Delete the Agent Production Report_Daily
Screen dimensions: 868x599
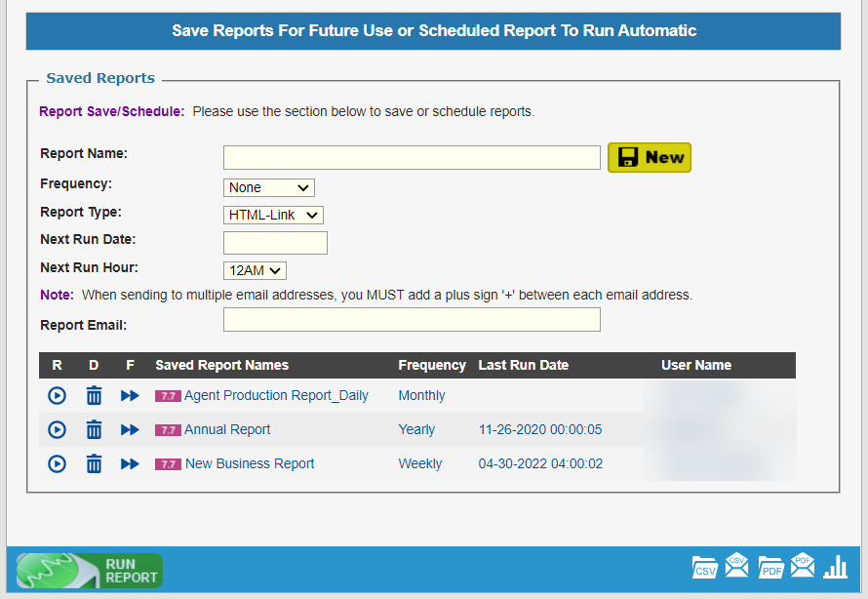click(94, 395)
